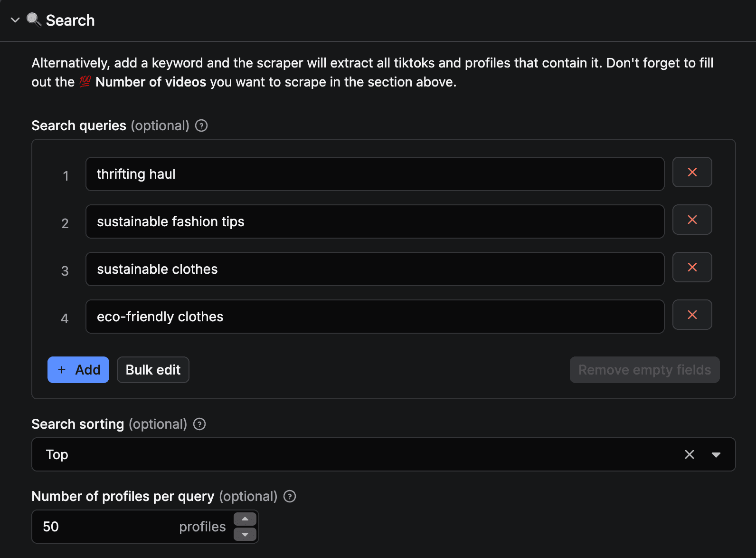View help for Number of profiles per query
Screen dimensions: 756x558
289,496
